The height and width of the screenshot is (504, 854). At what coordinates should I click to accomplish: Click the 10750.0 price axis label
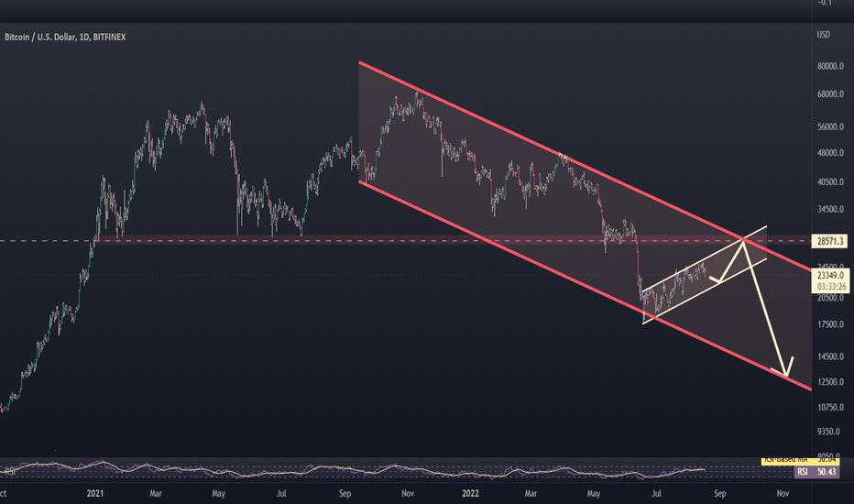[x=830, y=408]
